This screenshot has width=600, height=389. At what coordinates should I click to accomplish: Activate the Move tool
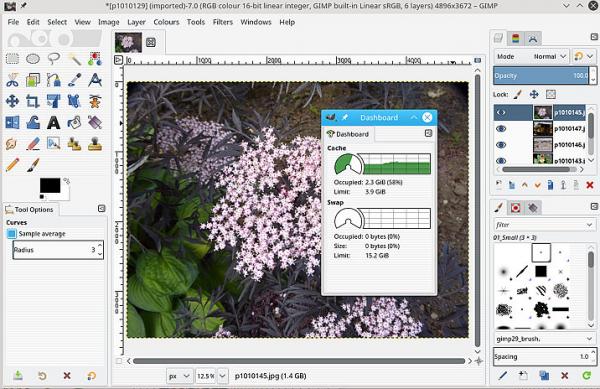click(13, 101)
